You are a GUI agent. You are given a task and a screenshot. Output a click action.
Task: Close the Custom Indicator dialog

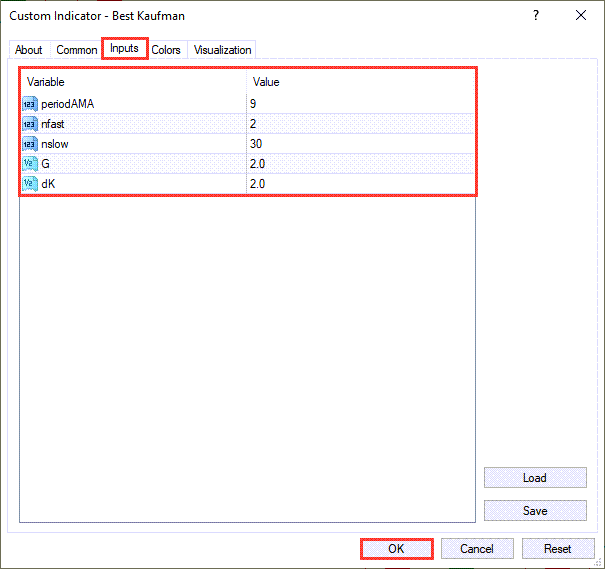click(x=581, y=16)
